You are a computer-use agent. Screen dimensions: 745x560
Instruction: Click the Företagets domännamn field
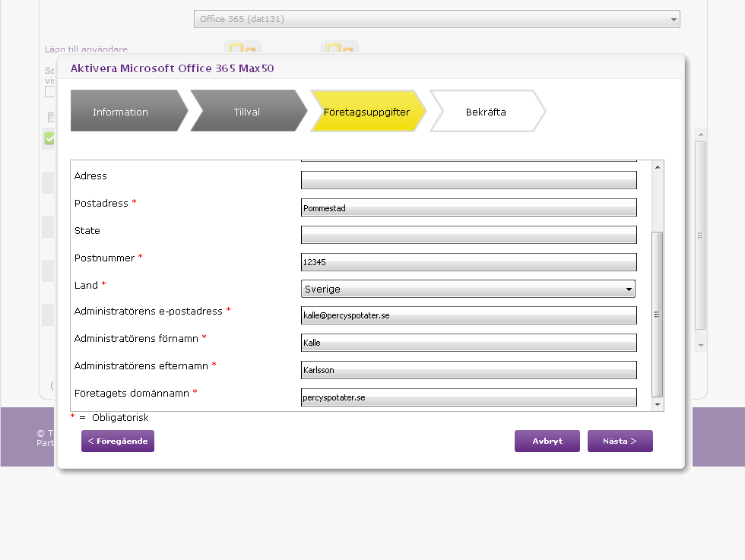[x=469, y=397]
